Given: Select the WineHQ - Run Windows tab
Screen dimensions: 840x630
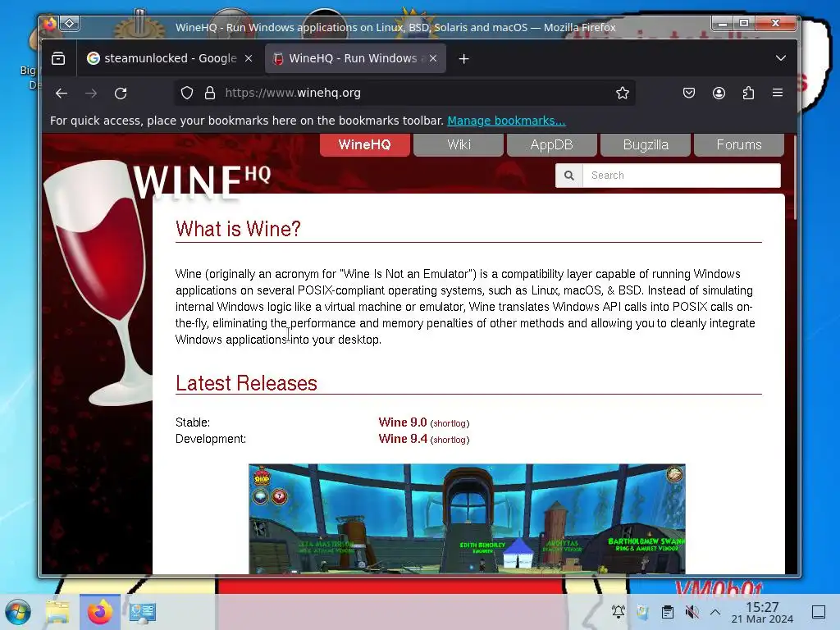Looking at the screenshot, I should (x=355, y=58).
